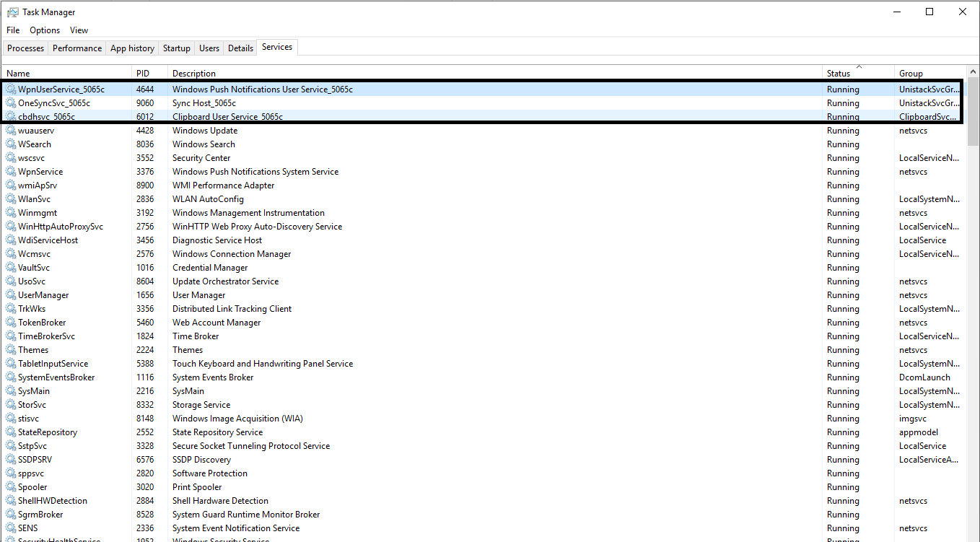Click the imgsvc group cell
Screen dimensions: 980x542
tap(913, 419)
